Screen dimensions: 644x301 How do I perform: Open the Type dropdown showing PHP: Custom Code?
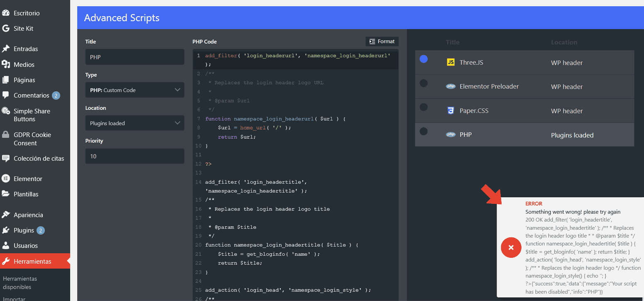[135, 90]
